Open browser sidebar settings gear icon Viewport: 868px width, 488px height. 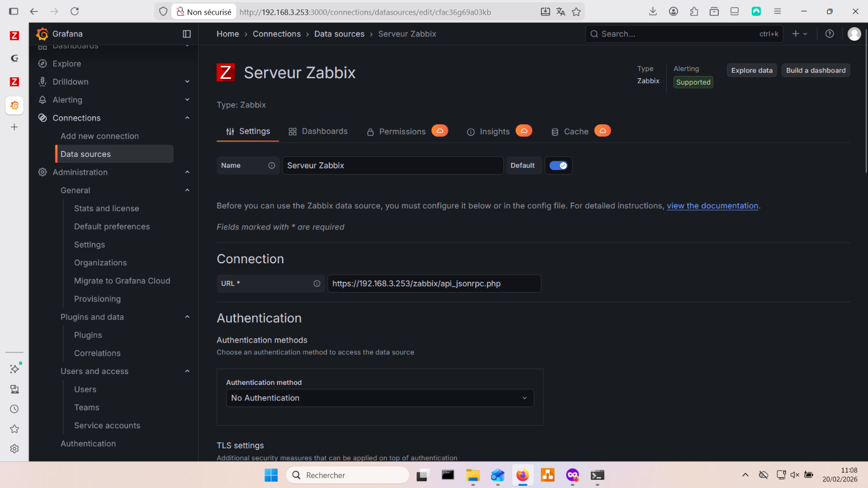(x=15, y=448)
